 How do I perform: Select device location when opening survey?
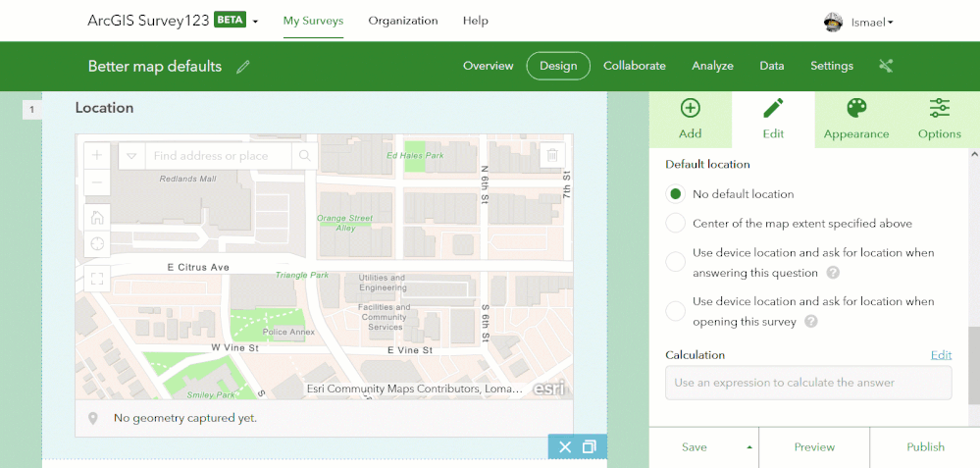(676, 311)
